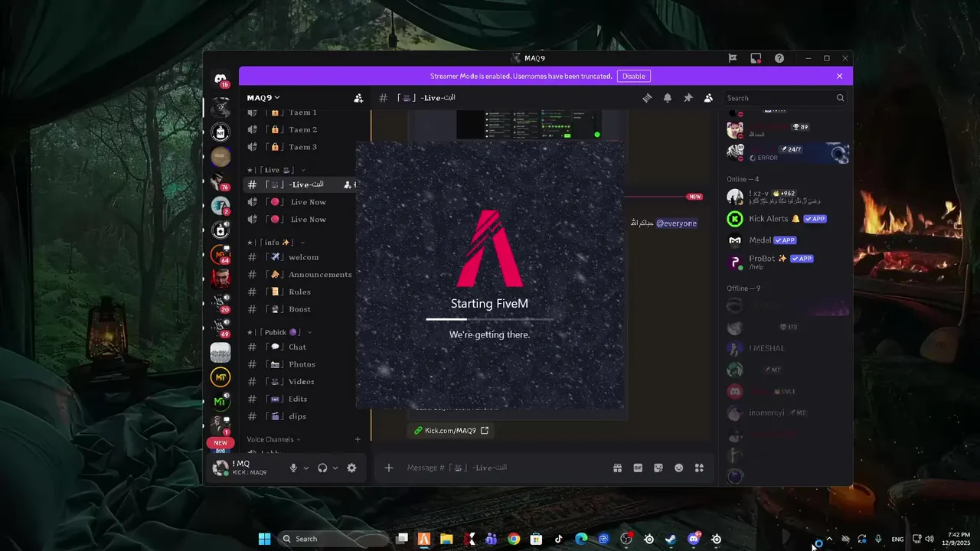Viewport: 980px width, 551px height.
Task: Open Kick Alerts member profile
Action: (786, 219)
